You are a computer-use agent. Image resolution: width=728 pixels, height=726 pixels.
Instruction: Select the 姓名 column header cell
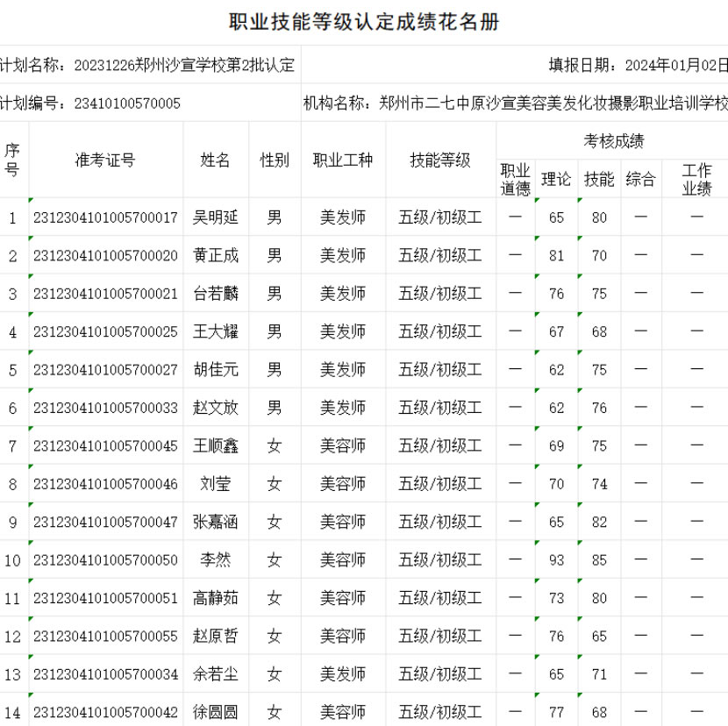(x=216, y=160)
